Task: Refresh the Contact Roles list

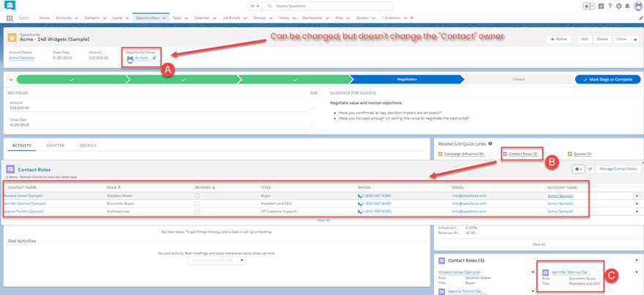Action: click(590, 169)
